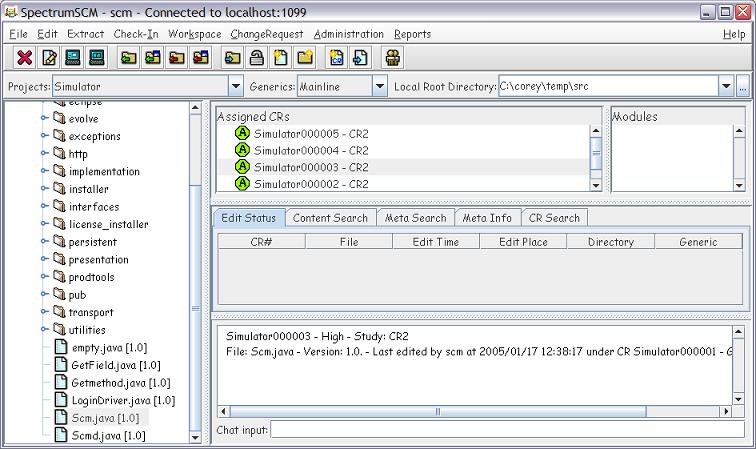Click the horizontal scrollbar thumb of log pane

pyautogui.click(x=438, y=411)
